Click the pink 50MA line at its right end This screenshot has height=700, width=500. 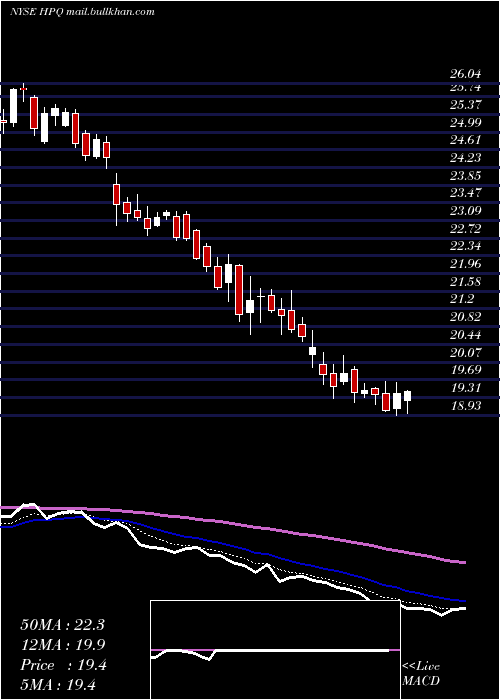tap(462, 562)
